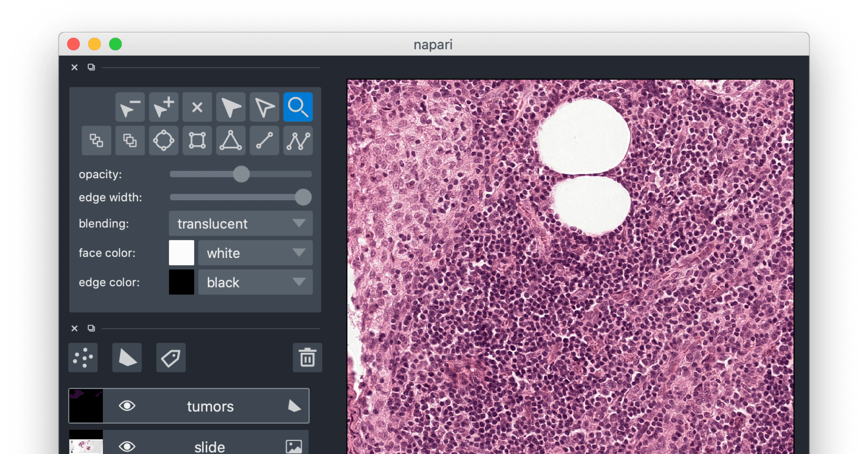
Task: Open the blending mode dropdown
Action: [x=240, y=224]
